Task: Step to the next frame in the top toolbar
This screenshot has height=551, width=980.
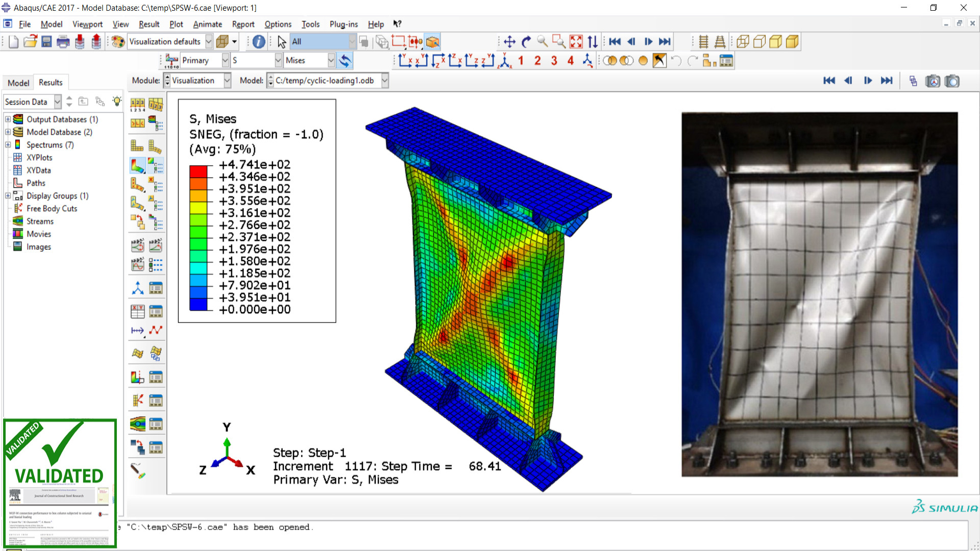Action: (648, 42)
